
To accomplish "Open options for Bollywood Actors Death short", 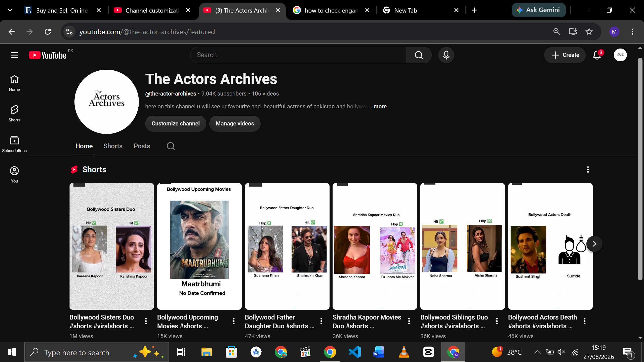I will click(585, 321).
